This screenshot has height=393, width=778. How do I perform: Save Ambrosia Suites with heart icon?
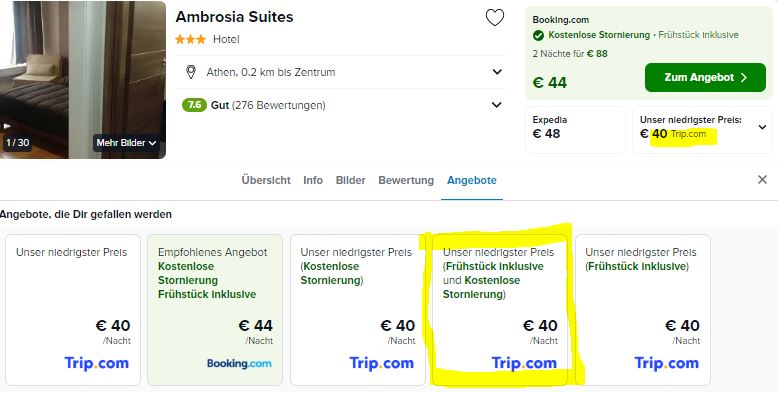click(x=495, y=18)
